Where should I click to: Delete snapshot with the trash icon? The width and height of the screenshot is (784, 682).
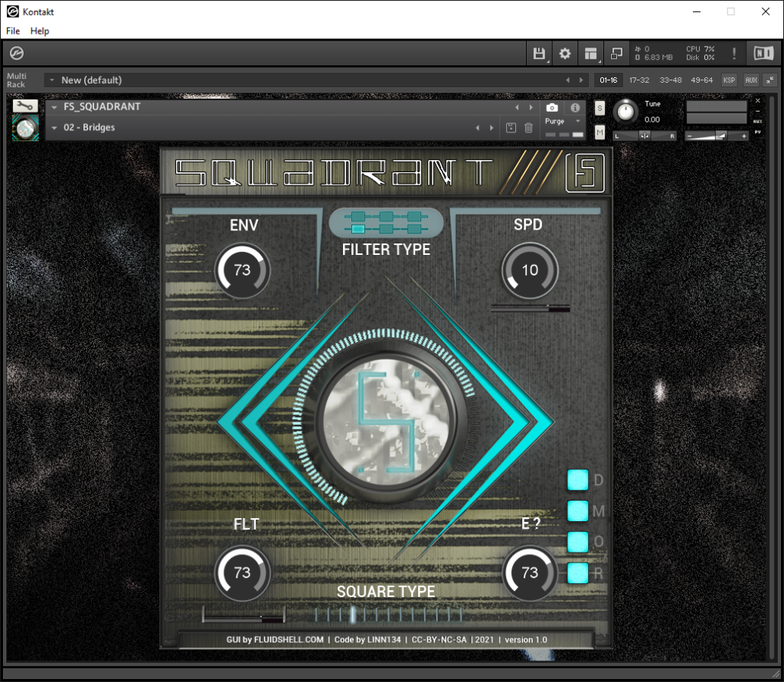click(x=528, y=128)
